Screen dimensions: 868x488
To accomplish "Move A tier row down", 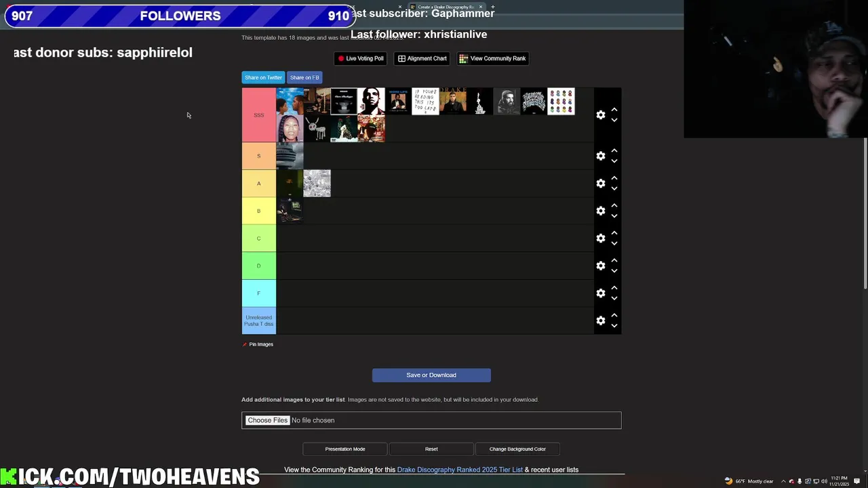I will [614, 188].
